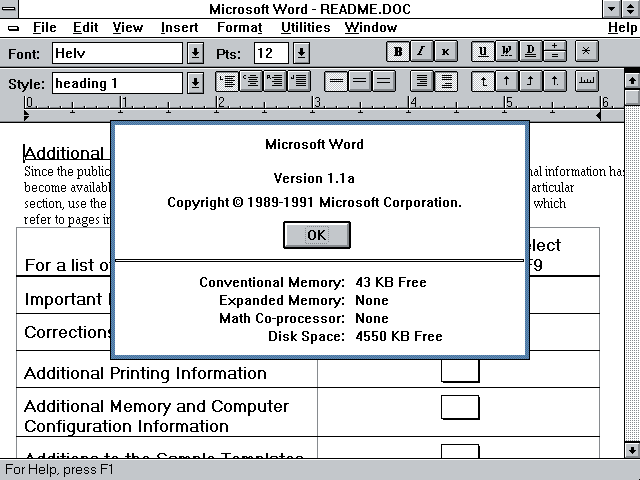
Task: Toggle Bold formatting in the ribbon
Action: [x=398, y=51]
